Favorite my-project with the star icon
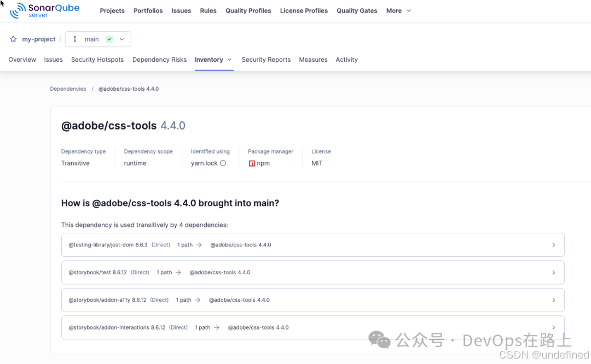 pyautogui.click(x=13, y=39)
